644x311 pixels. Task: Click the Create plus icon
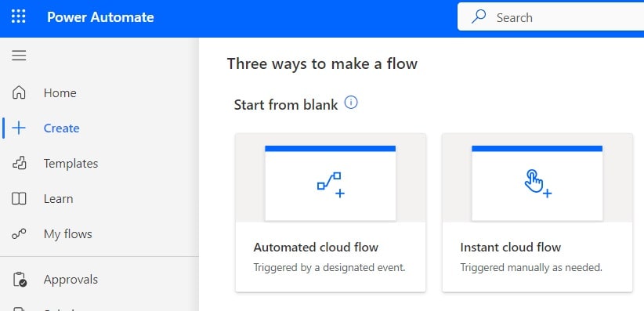click(x=19, y=128)
